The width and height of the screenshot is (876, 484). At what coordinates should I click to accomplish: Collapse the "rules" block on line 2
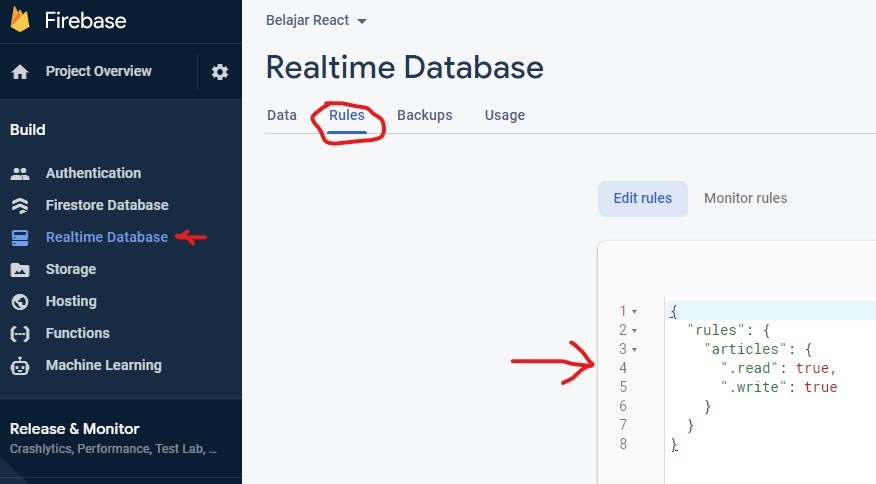pos(634,331)
